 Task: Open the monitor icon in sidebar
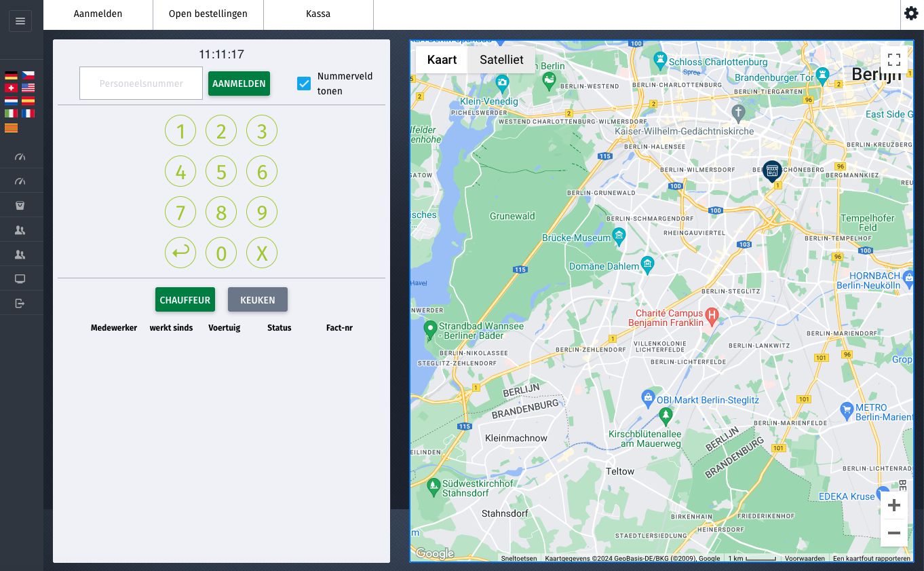click(x=20, y=279)
